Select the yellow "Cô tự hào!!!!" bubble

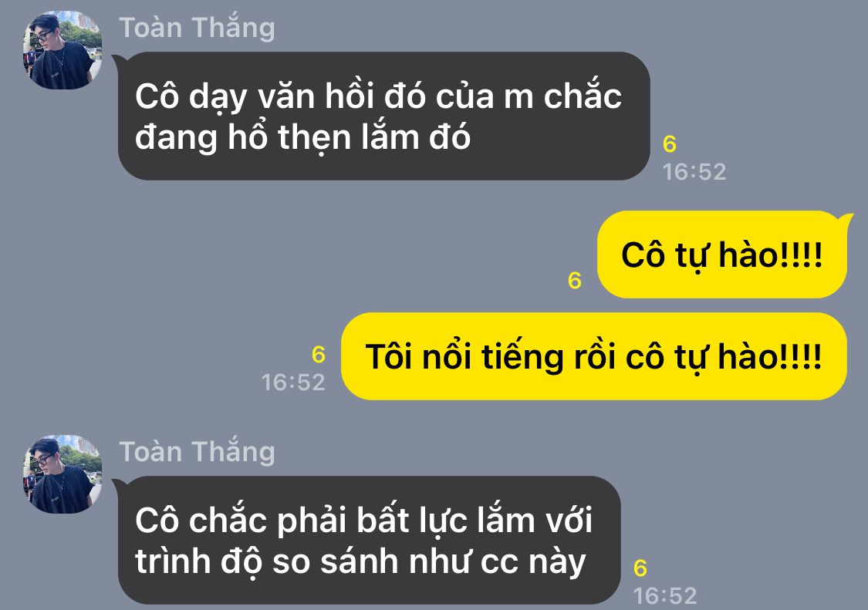pyautogui.click(x=722, y=254)
